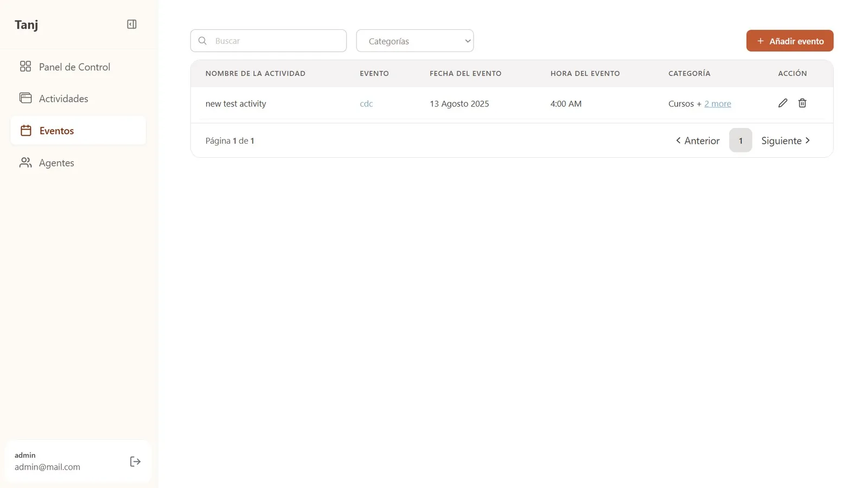Click the Categoría column header
The height and width of the screenshot is (488, 868).
[x=689, y=73]
